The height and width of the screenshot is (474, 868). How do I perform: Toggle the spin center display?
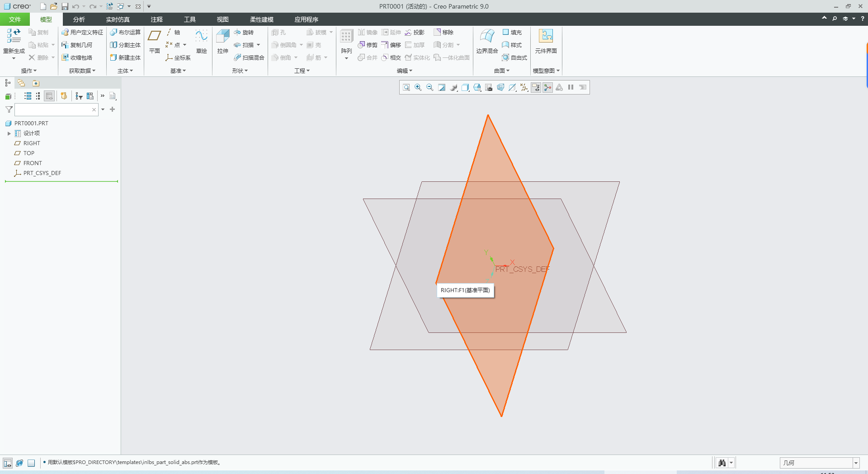pyautogui.click(x=547, y=87)
